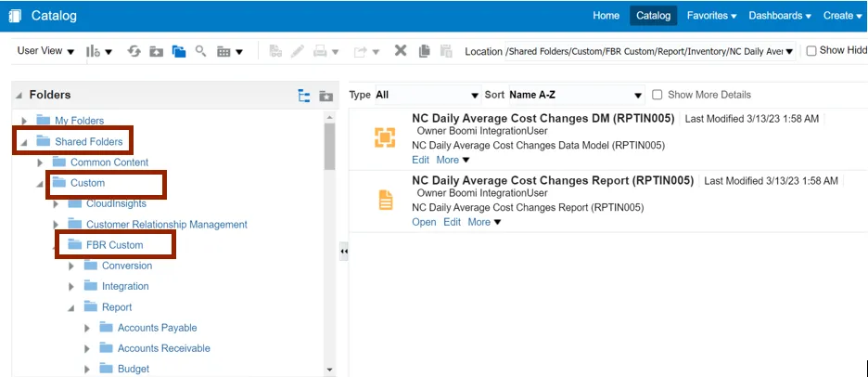Viewport: 868px width, 377px height.
Task: Tick the Show Hidden Items checkbox
Action: (811, 51)
